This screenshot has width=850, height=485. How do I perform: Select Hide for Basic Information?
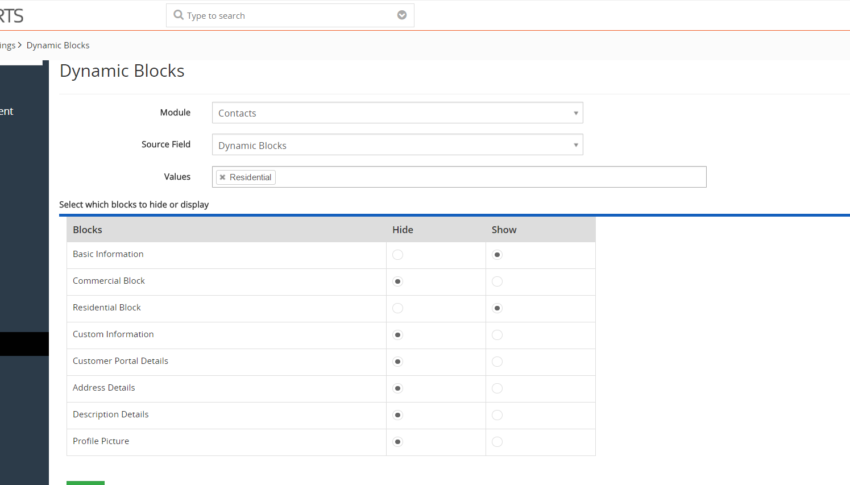397,255
